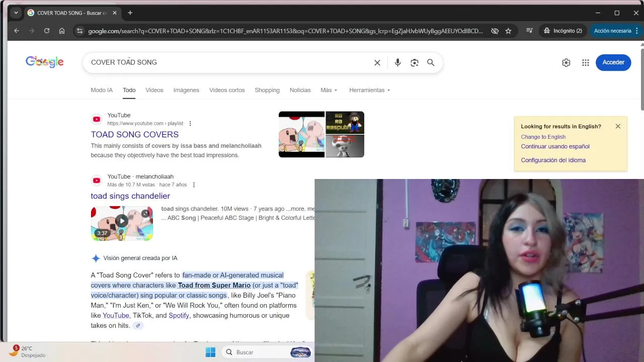The height and width of the screenshot is (362, 644).
Task: Click the Ra Ra Rasputin thumbnail
Action: point(345,122)
